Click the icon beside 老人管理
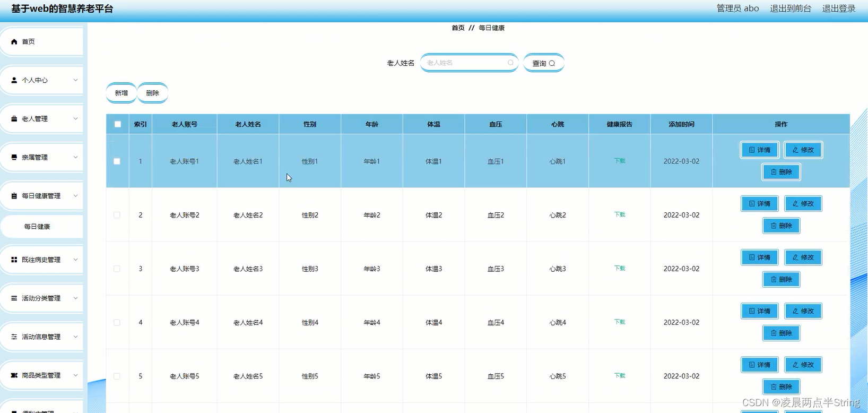 click(x=14, y=119)
